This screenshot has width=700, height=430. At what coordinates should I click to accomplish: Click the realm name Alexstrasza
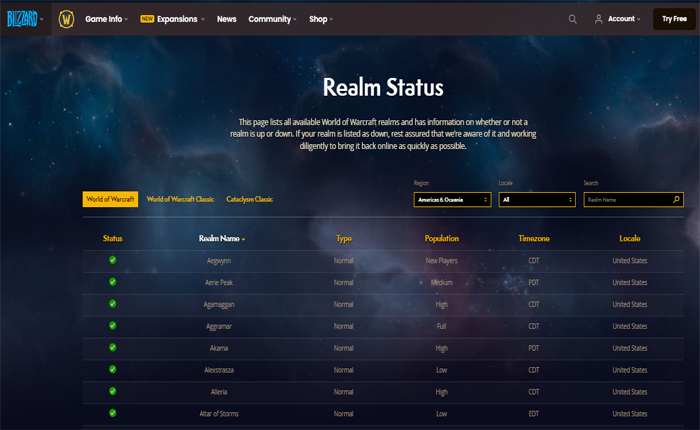[x=219, y=370]
